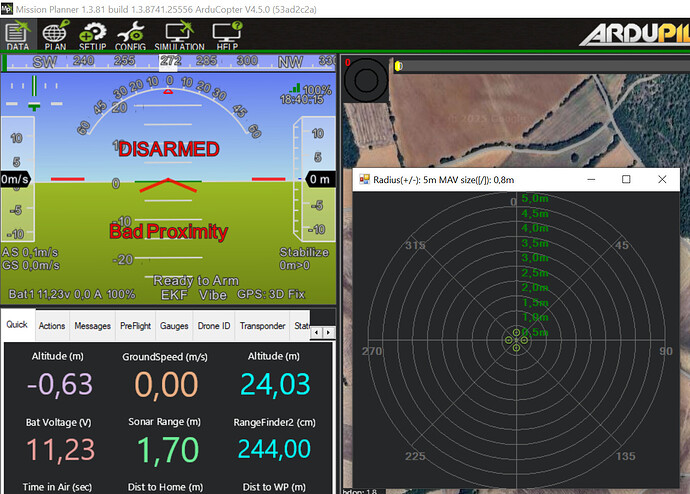Click the yellow marker on map zoom bar
This screenshot has width=690, height=494.
point(398,66)
